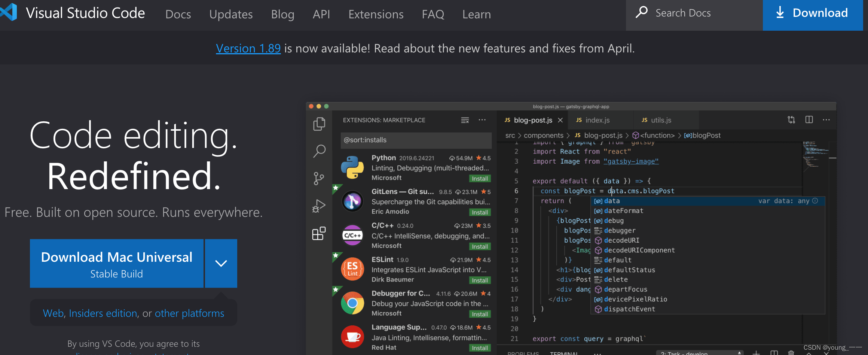This screenshot has height=355, width=868.
Task: Click the Search Docs magnifier icon
Action: pos(641,12)
